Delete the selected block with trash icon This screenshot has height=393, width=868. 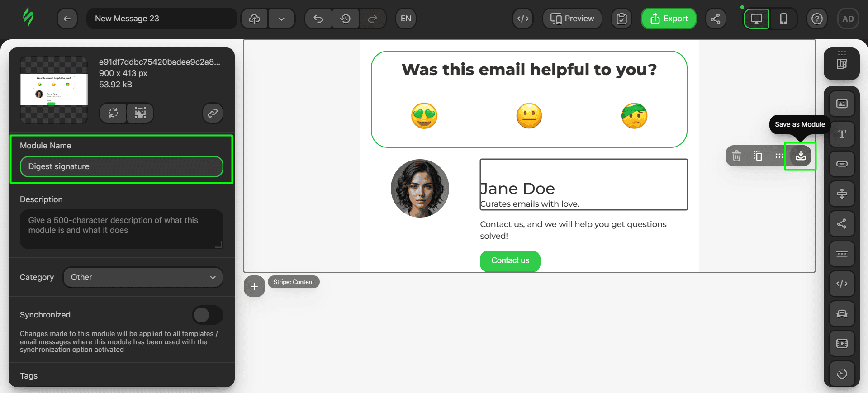click(736, 156)
